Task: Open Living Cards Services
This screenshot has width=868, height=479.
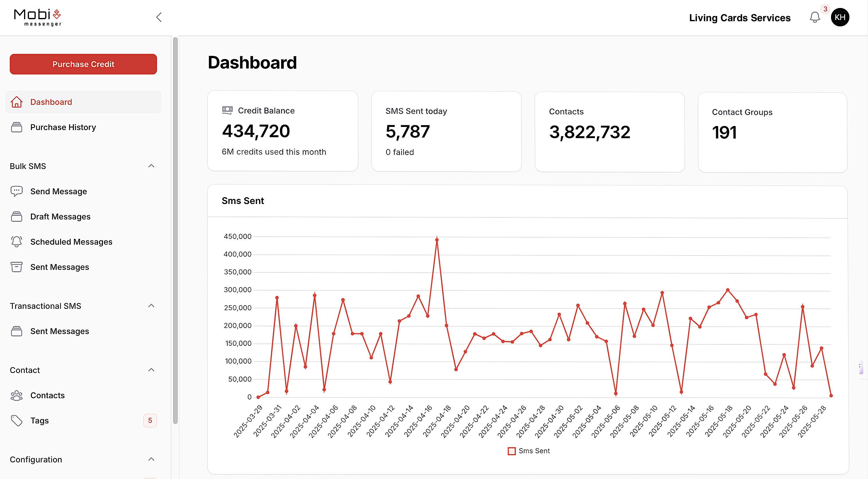Action: click(x=740, y=17)
